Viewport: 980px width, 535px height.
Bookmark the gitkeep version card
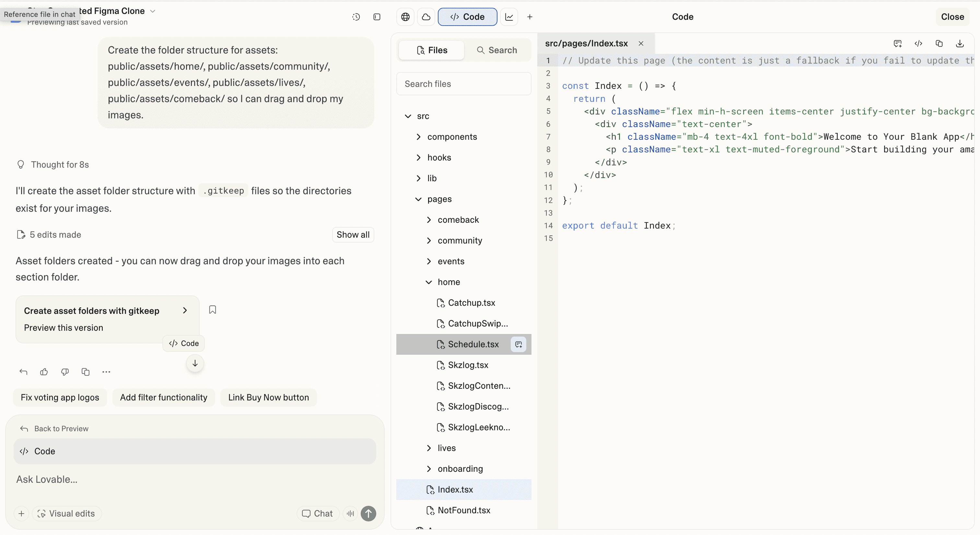pyautogui.click(x=212, y=310)
